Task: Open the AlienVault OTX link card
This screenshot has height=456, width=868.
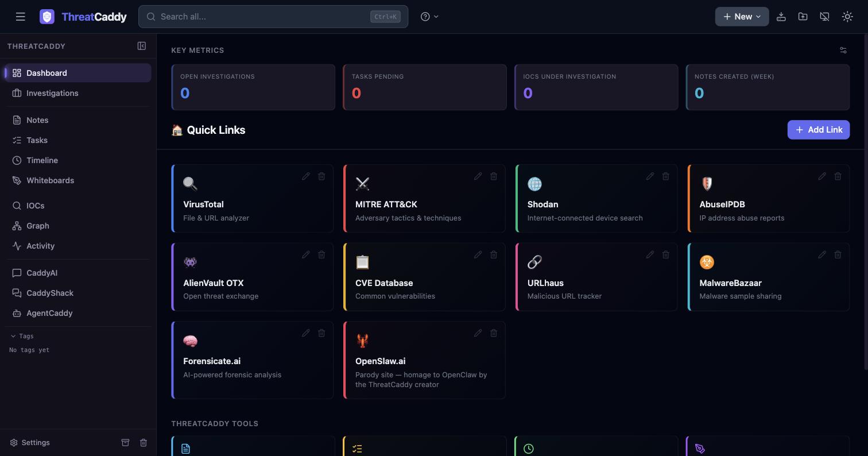Action: pyautogui.click(x=252, y=277)
